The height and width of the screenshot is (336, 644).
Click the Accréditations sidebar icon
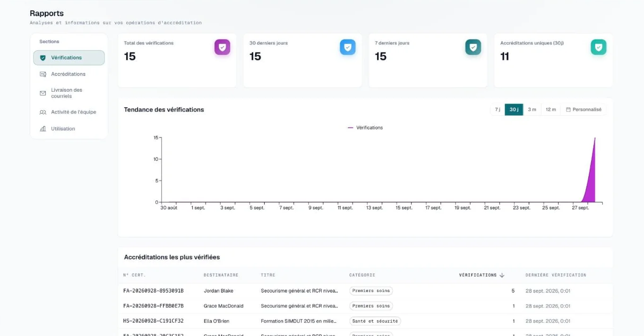click(x=43, y=74)
